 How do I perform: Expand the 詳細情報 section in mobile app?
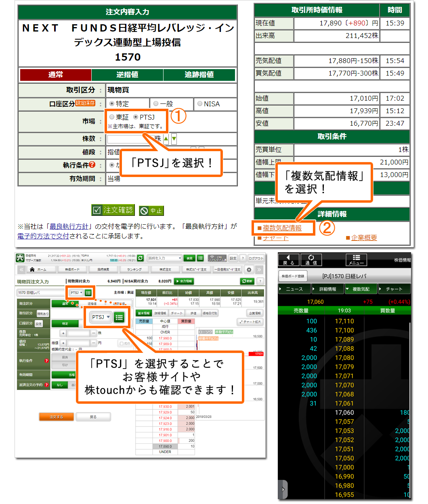(327, 289)
